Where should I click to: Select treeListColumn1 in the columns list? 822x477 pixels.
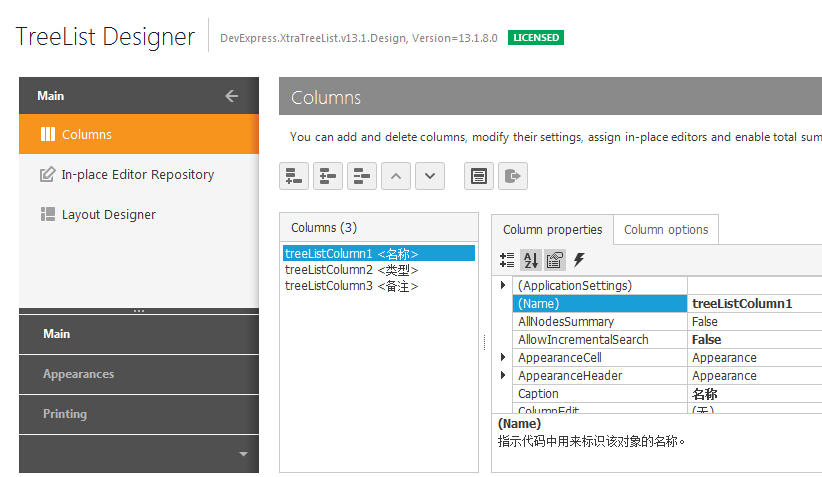pyautogui.click(x=378, y=254)
